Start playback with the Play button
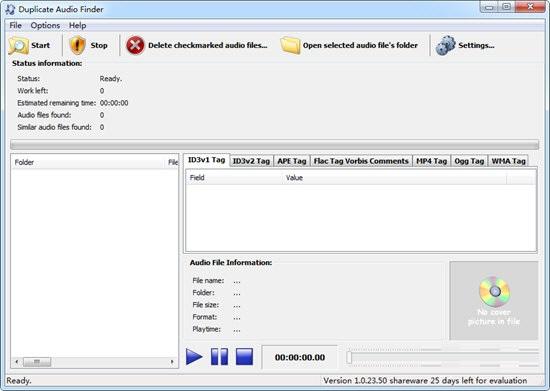550x391 pixels. point(194,357)
